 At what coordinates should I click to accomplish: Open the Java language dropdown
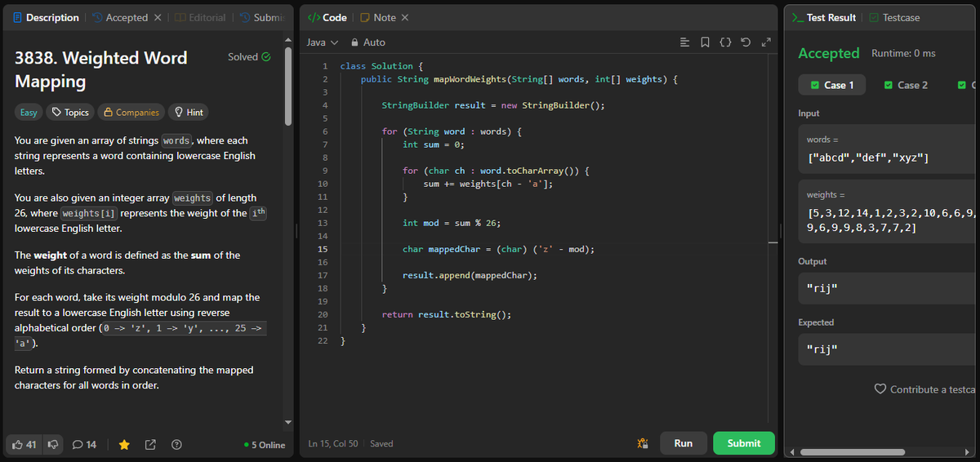click(x=322, y=42)
